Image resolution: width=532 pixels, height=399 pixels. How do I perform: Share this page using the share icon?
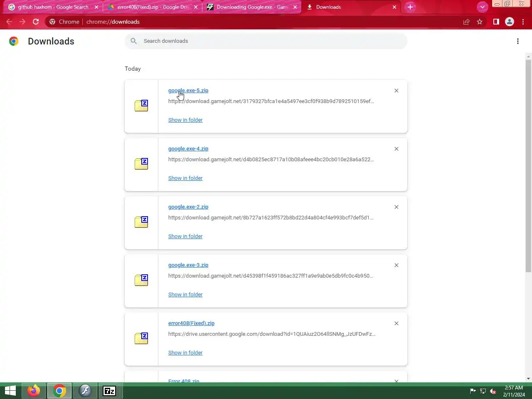tap(466, 22)
